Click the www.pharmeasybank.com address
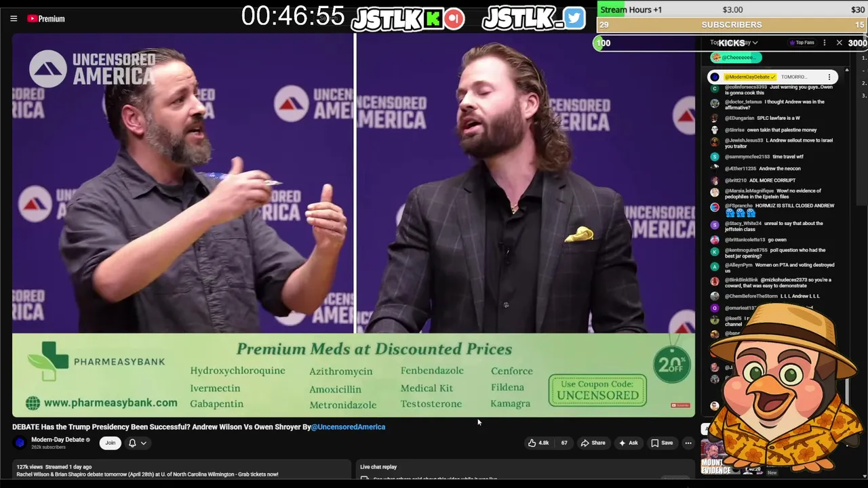The height and width of the screenshot is (488, 868). pos(102,403)
